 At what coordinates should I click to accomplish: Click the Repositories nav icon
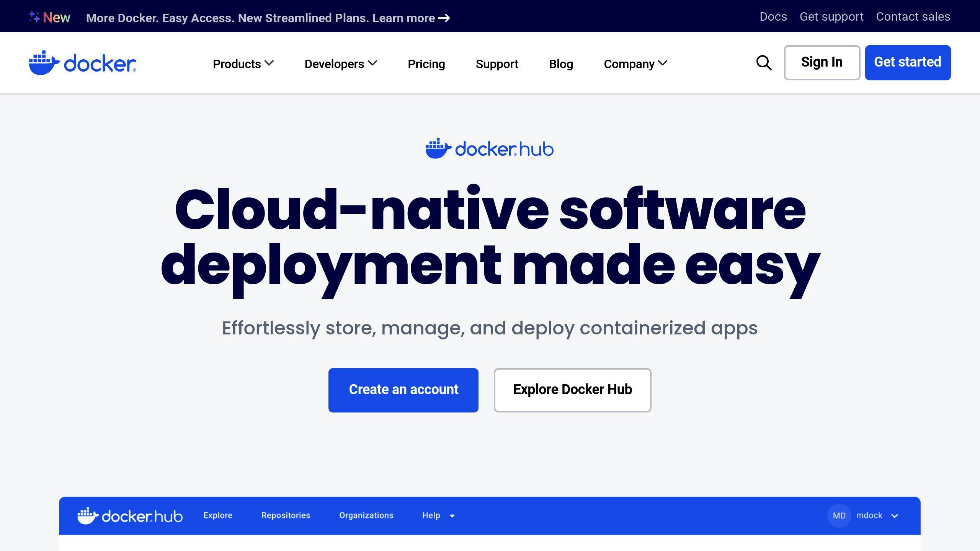coord(285,515)
